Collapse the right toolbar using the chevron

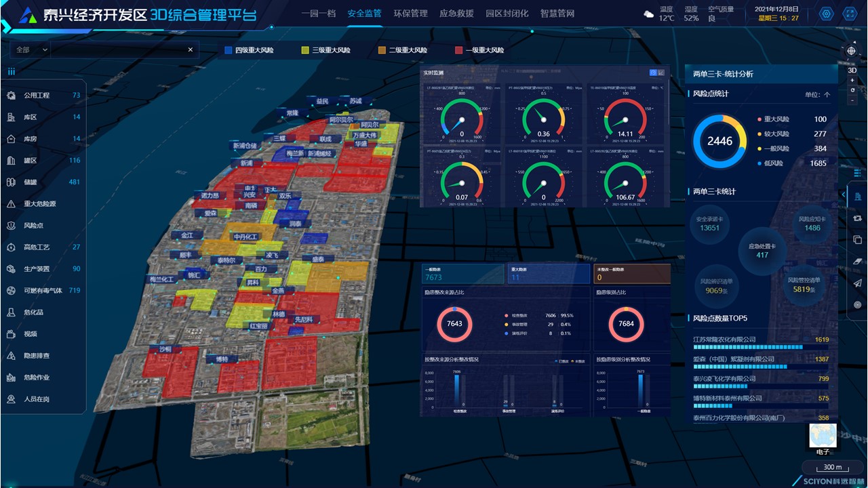pyautogui.click(x=844, y=195)
